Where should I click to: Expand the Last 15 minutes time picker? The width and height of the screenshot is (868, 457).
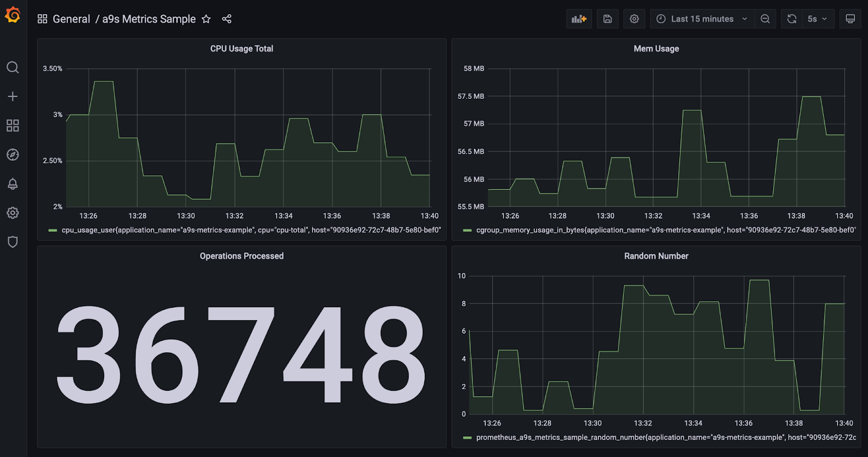(x=701, y=19)
